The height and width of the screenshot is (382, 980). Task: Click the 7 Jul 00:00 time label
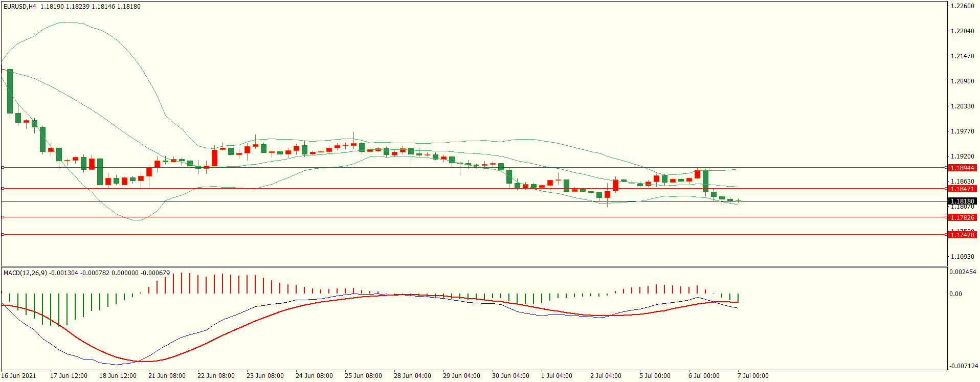[753, 376]
